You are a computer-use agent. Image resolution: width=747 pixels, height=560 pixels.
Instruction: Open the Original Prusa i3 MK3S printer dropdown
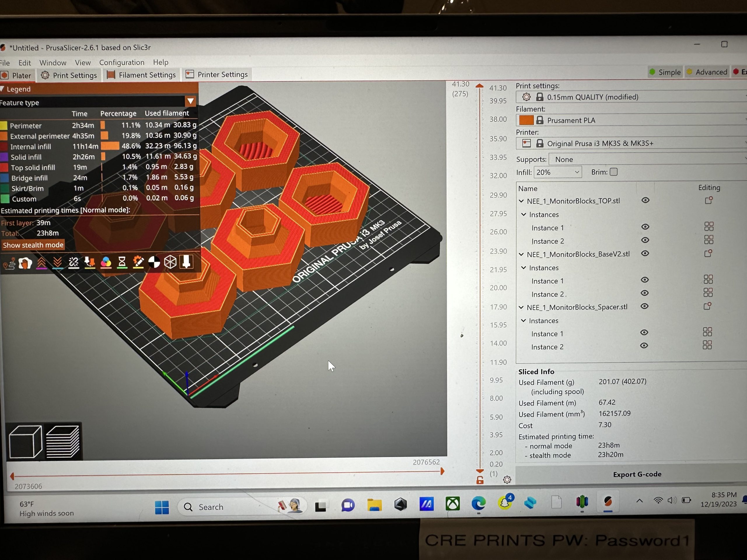pos(631,143)
